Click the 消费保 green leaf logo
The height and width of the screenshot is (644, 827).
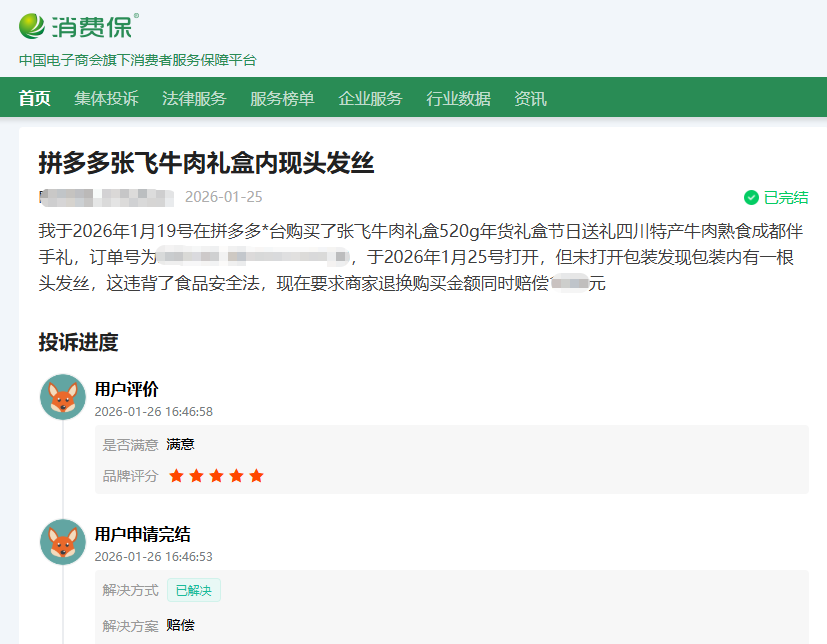[x=32, y=24]
